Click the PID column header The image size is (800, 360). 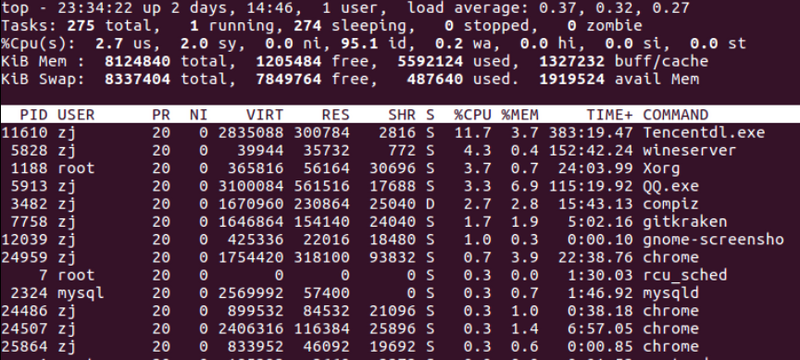click(34, 115)
